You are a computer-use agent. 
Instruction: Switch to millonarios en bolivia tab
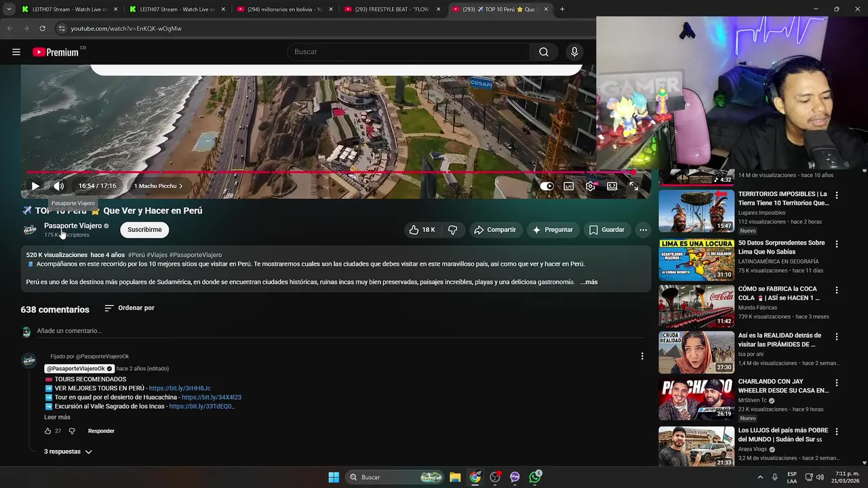tap(285, 9)
